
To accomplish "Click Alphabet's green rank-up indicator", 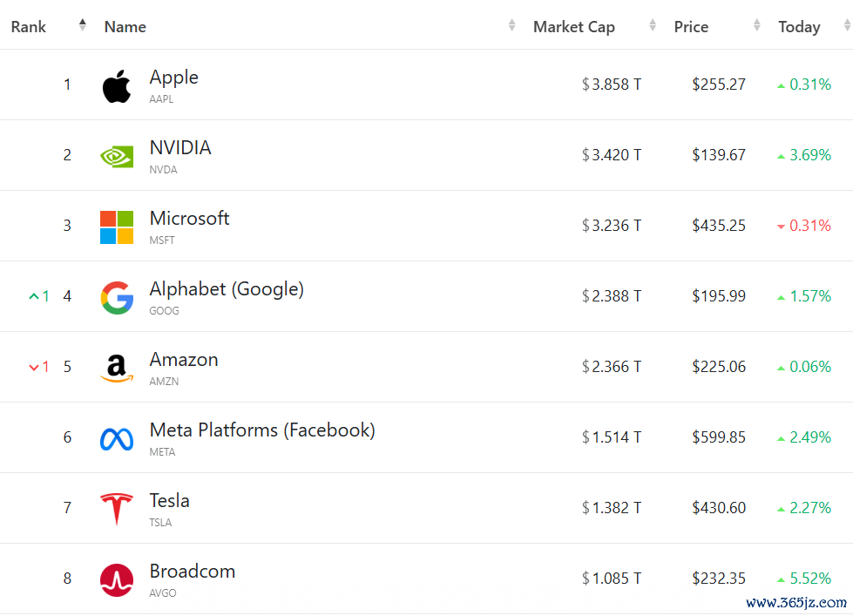I will [39, 296].
